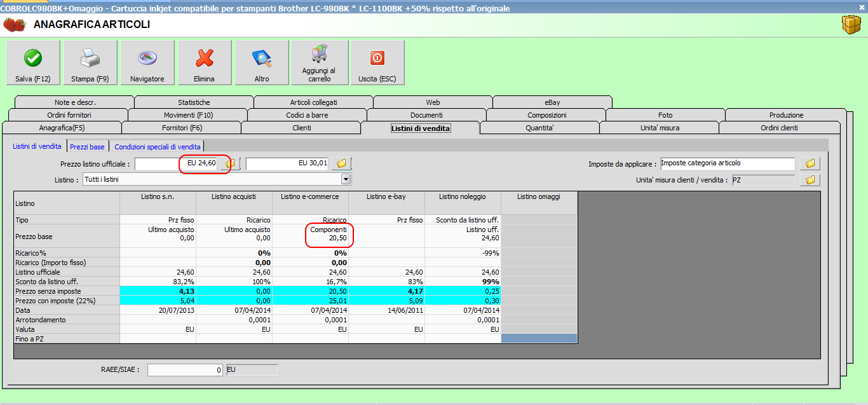Click the RAEE/SIAE value field
The width and height of the screenshot is (868, 405).
(186, 369)
